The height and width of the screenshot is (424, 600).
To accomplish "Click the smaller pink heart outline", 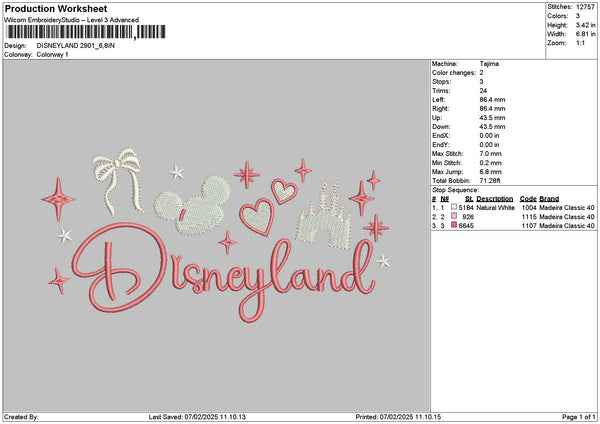I will (x=283, y=189).
